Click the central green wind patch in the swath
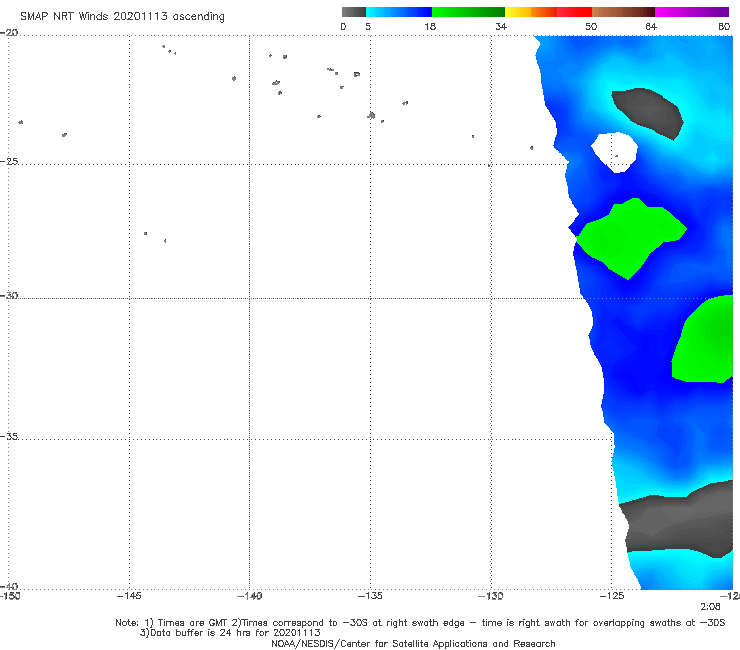This screenshot has width=740, height=650. pyautogui.click(x=630, y=237)
